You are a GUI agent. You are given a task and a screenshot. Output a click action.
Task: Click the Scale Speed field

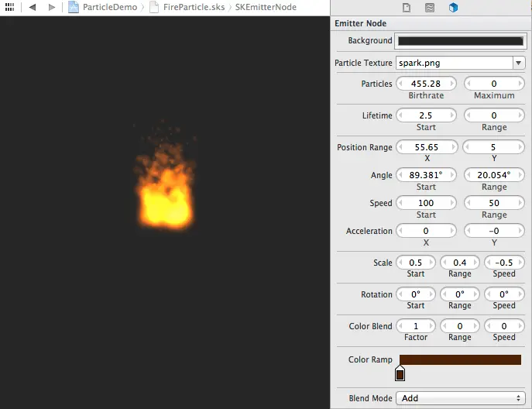[504, 263]
